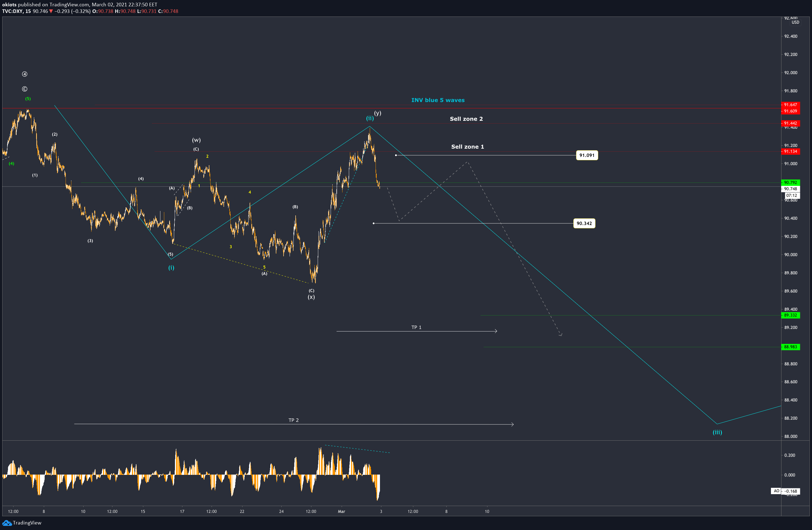Screen dimensions: 812x530
Task: Click the green 88.983 price tag
Action: coord(790,347)
